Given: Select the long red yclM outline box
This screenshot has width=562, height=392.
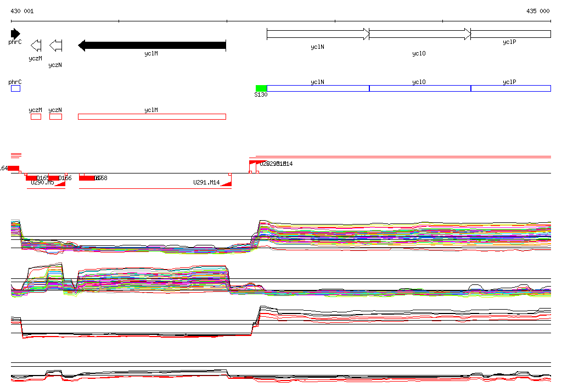Looking at the screenshot, I should pos(152,116).
